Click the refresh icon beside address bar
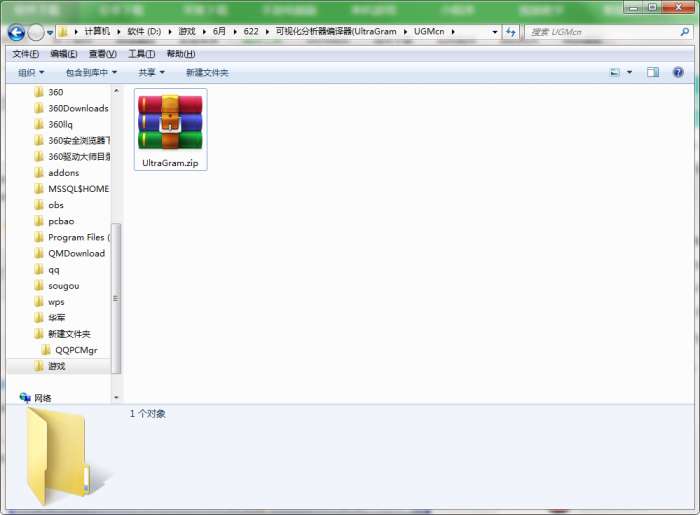700x515 pixels. pos(510,32)
